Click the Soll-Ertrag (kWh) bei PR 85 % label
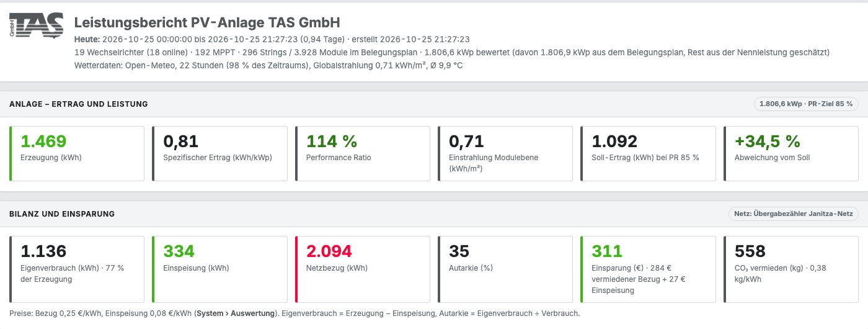The width and height of the screenshot is (868, 329). 645,158
